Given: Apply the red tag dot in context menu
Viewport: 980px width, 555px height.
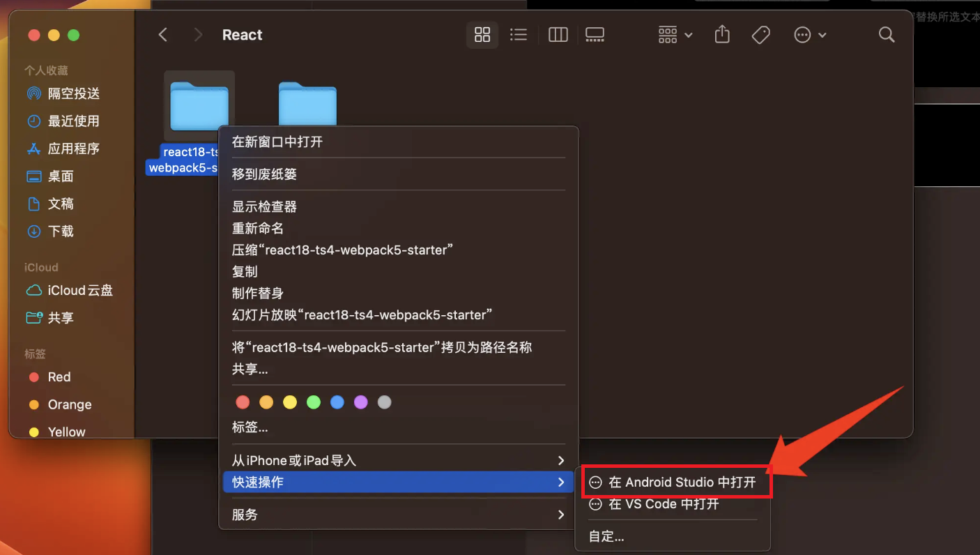Looking at the screenshot, I should point(243,402).
